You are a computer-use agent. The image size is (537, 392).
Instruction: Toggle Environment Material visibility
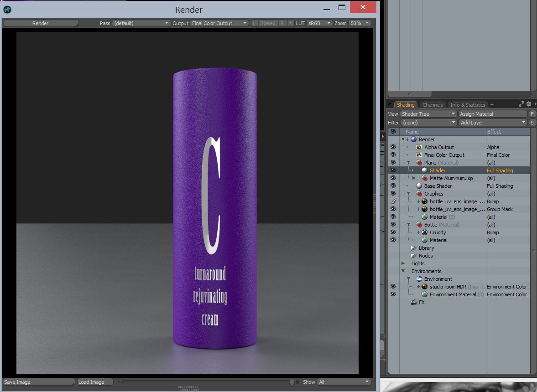(393, 294)
